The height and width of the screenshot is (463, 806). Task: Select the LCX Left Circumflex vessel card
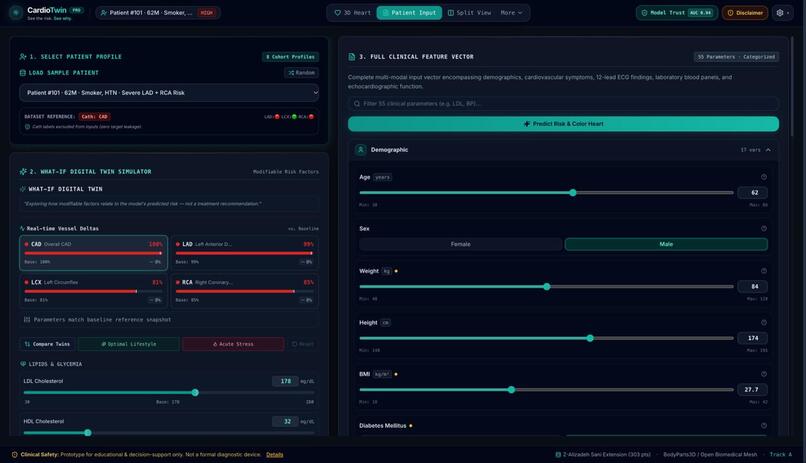click(94, 291)
